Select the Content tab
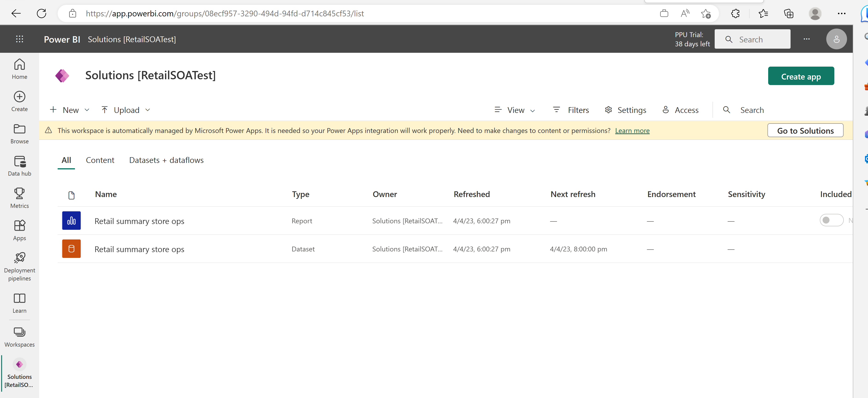Image resolution: width=868 pixels, height=398 pixels. click(100, 160)
